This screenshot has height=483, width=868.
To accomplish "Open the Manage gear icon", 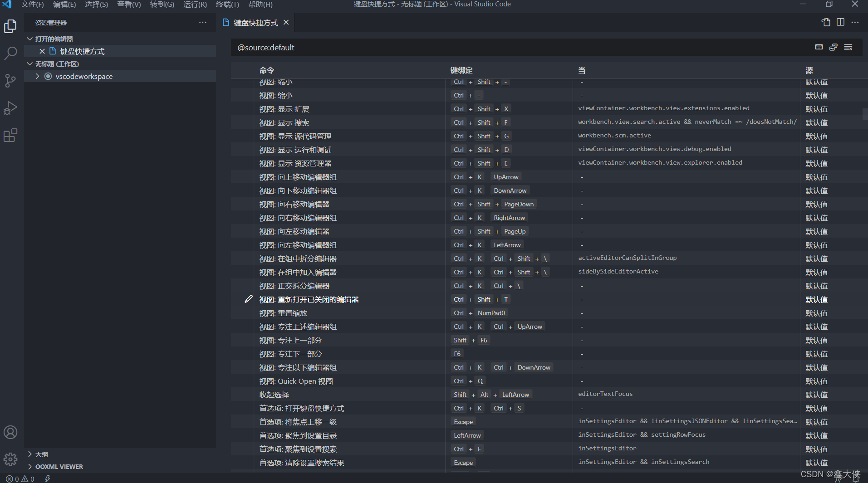I will [10, 459].
